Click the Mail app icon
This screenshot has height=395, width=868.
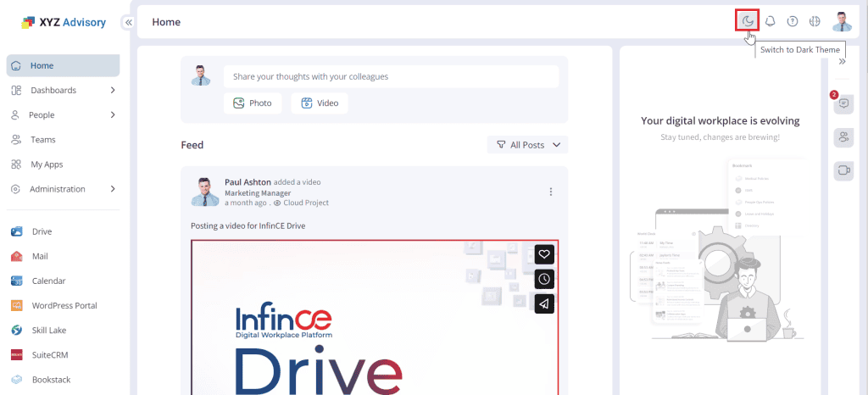pos(17,256)
